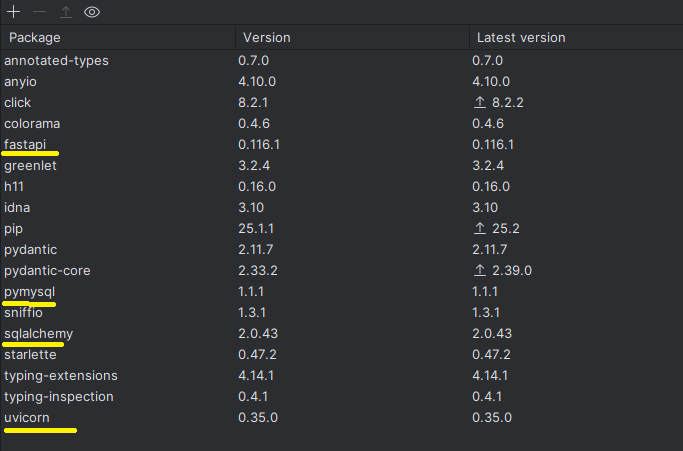Select the uvicorn package row
Screen dimensions: 683x451
click(27, 417)
